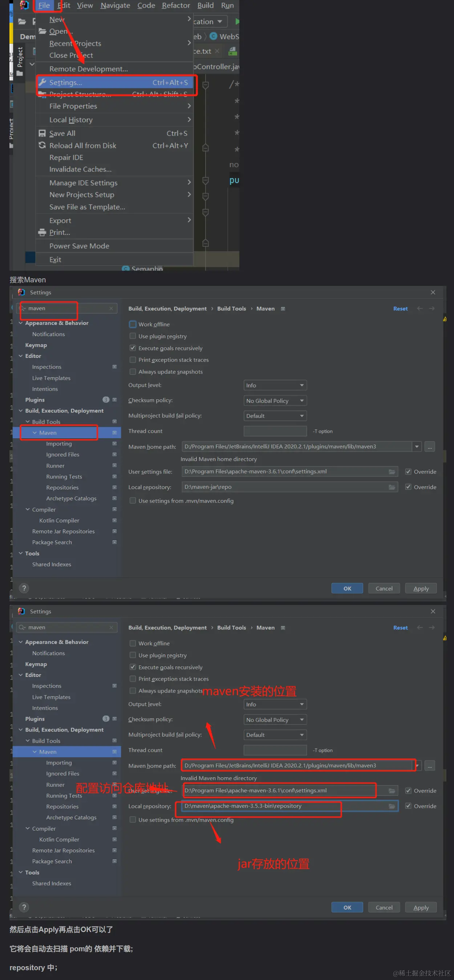Open Checksum policy dropdown in second Settings dialog
Screen dimensions: 454x980
pos(275,720)
